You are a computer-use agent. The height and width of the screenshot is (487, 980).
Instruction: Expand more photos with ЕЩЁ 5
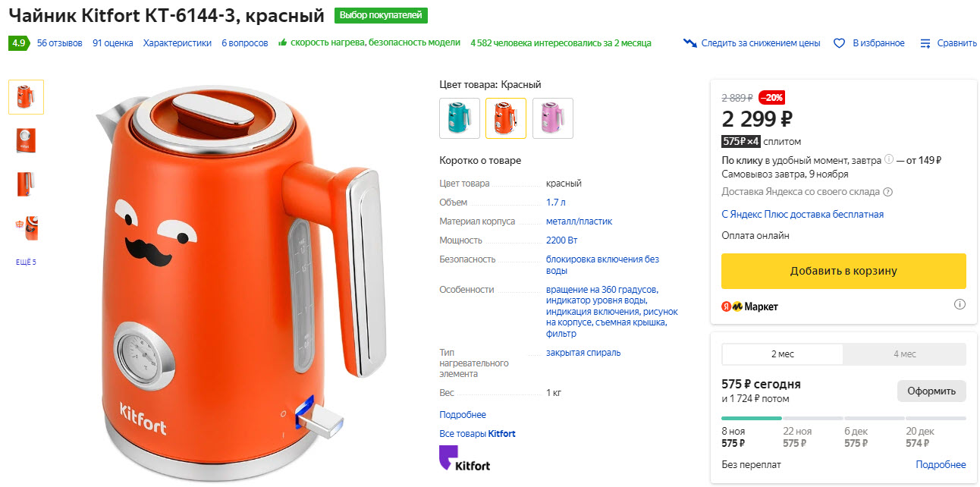[26, 262]
